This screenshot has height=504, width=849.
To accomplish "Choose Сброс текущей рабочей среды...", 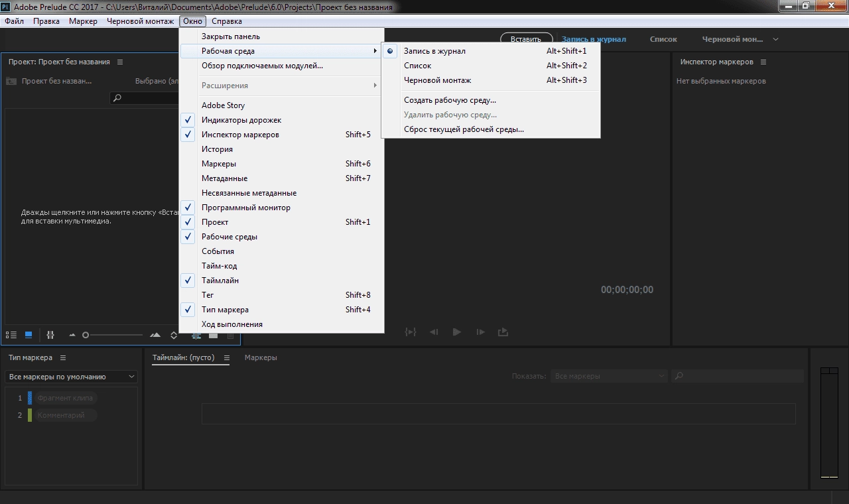I will (491, 129).
